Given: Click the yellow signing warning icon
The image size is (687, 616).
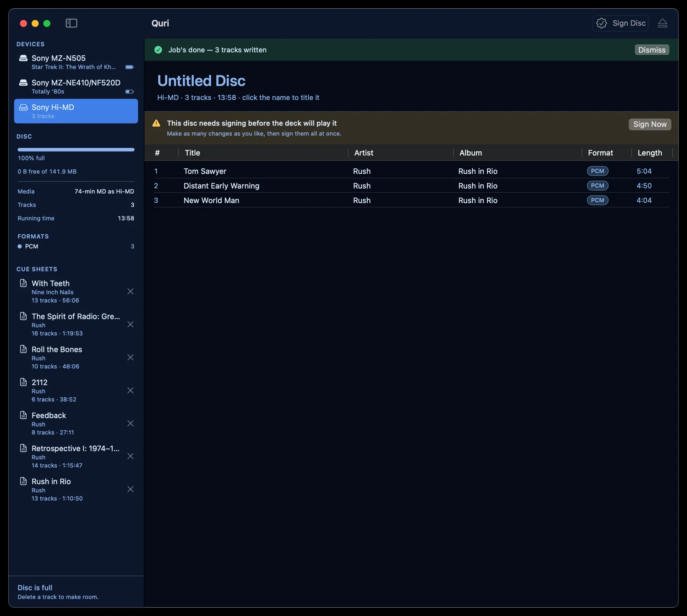Looking at the screenshot, I should click(x=156, y=123).
